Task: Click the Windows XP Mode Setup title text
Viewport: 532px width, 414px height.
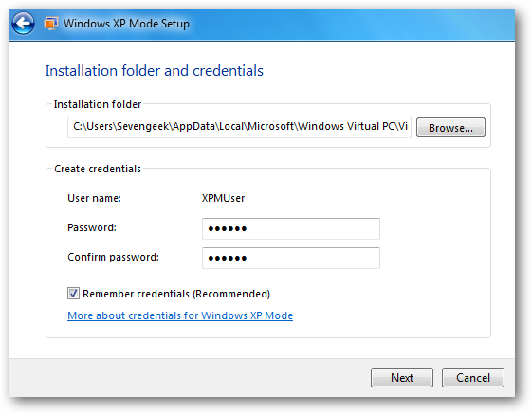Action: point(126,24)
